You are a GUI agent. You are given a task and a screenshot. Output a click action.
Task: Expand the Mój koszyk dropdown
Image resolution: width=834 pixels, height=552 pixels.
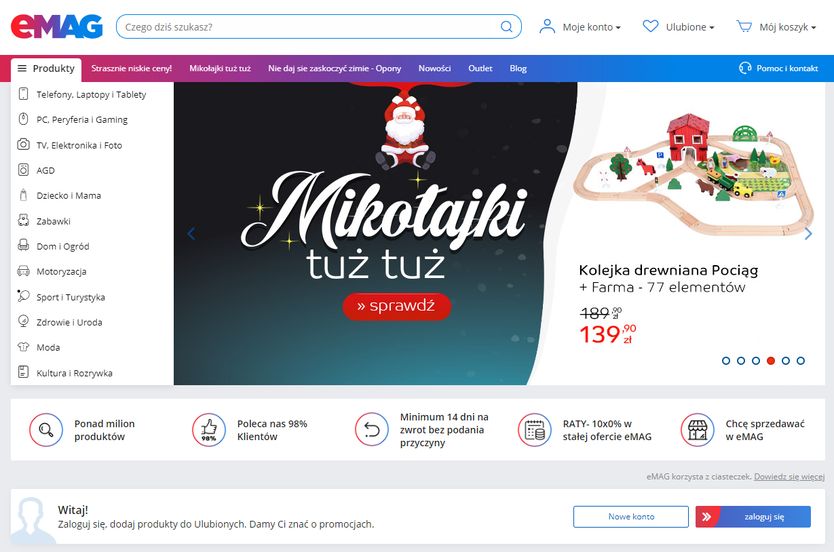point(776,27)
